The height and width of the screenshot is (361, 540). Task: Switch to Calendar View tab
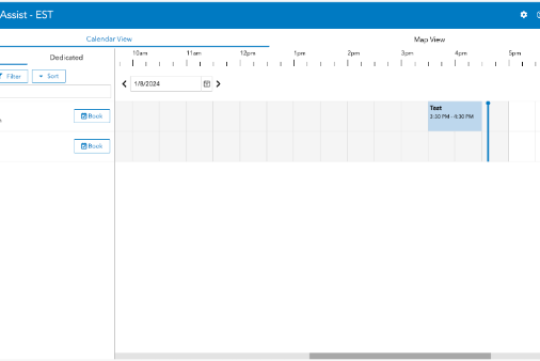(109, 39)
